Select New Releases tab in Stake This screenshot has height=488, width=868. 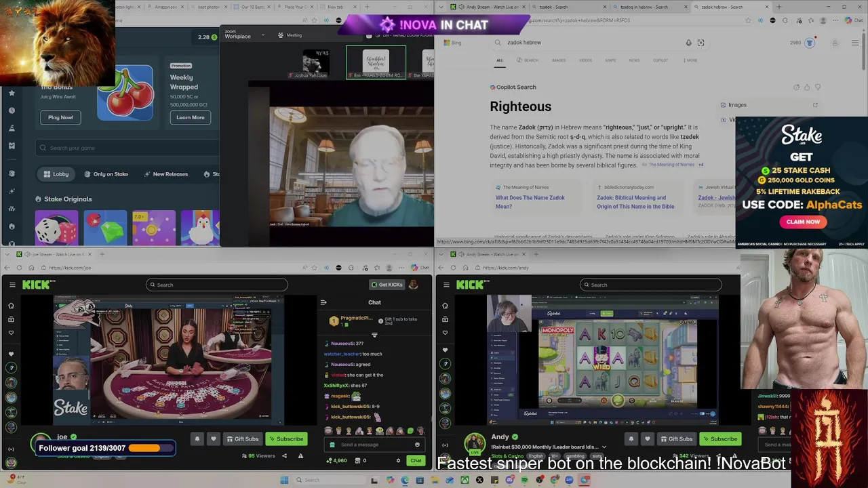166,174
